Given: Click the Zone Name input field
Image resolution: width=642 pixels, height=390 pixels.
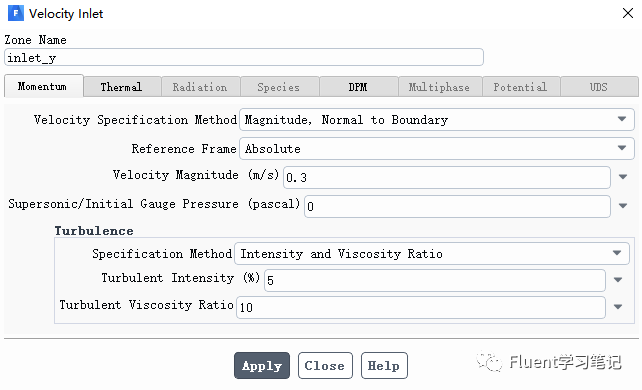Looking at the screenshot, I should point(244,57).
